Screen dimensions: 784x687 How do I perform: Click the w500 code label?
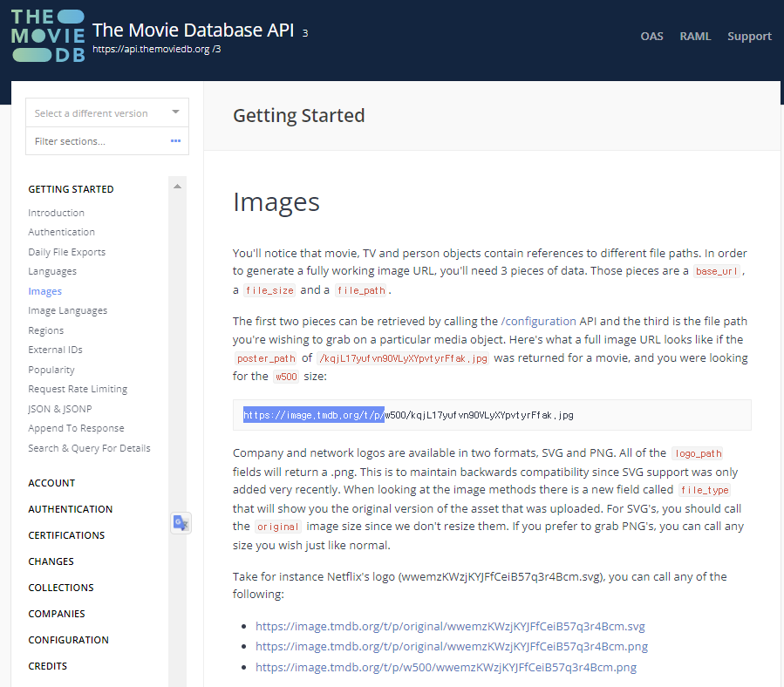[287, 376]
